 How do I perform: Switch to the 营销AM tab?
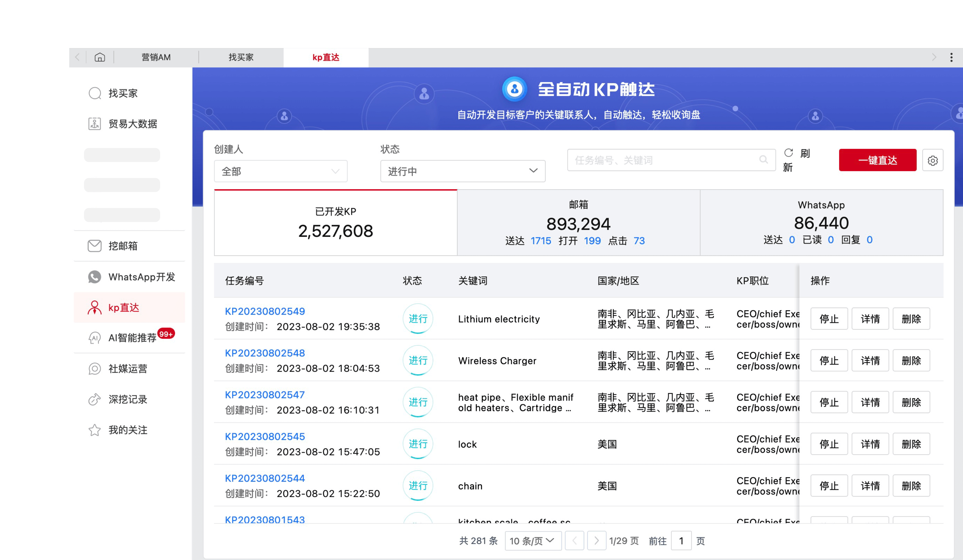156,57
